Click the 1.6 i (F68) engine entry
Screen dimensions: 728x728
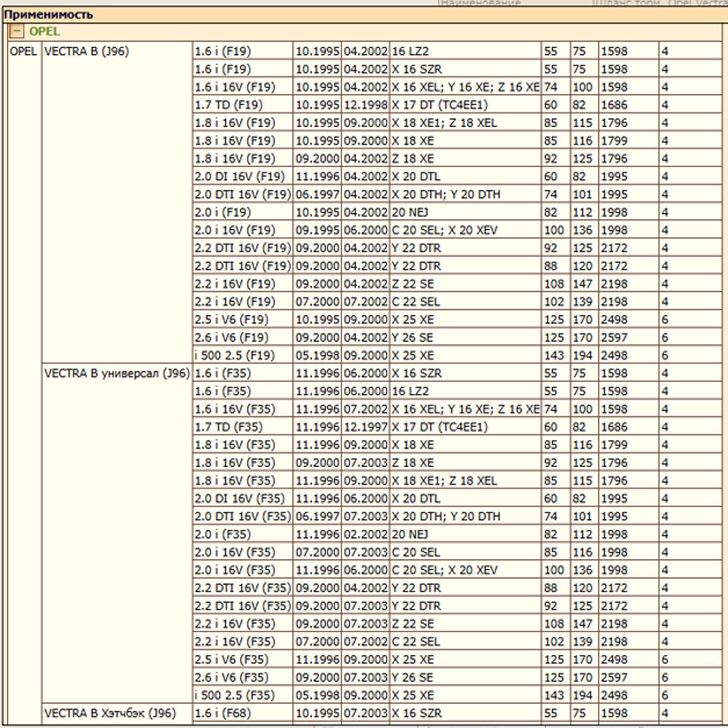click(222, 713)
